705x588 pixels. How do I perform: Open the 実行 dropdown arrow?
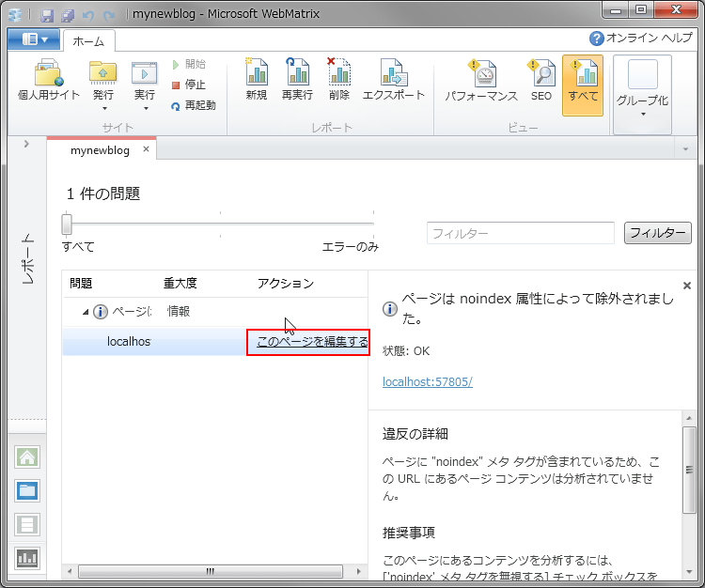coord(146,109)
